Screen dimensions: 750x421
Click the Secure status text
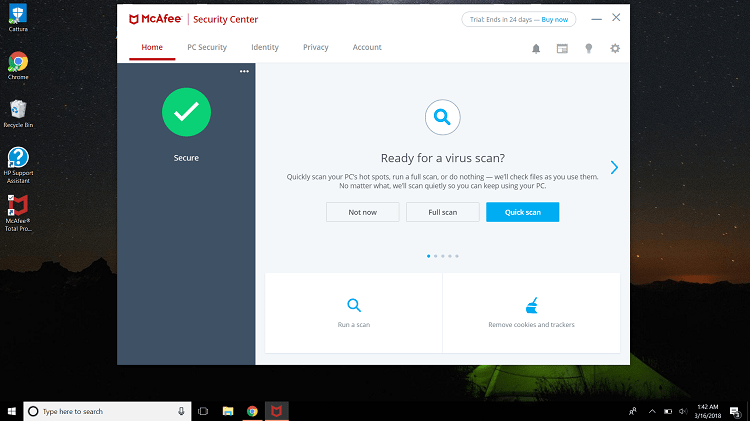pos(186,158)
